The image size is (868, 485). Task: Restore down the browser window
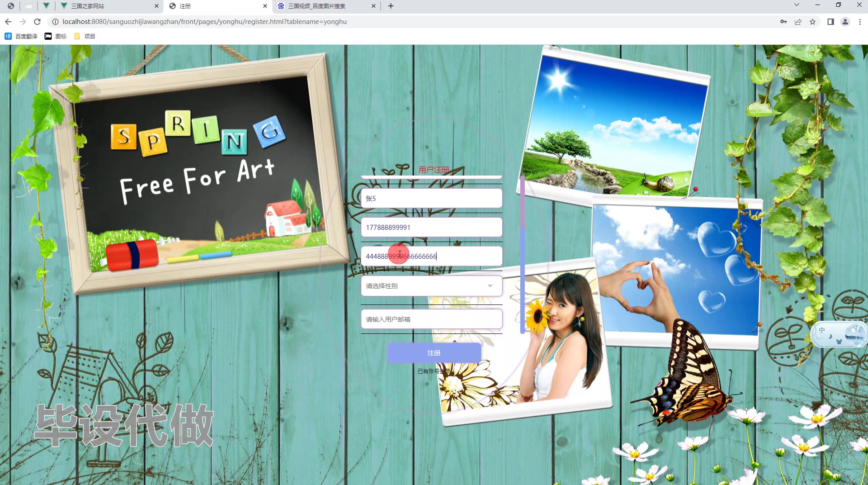(838, 5)
